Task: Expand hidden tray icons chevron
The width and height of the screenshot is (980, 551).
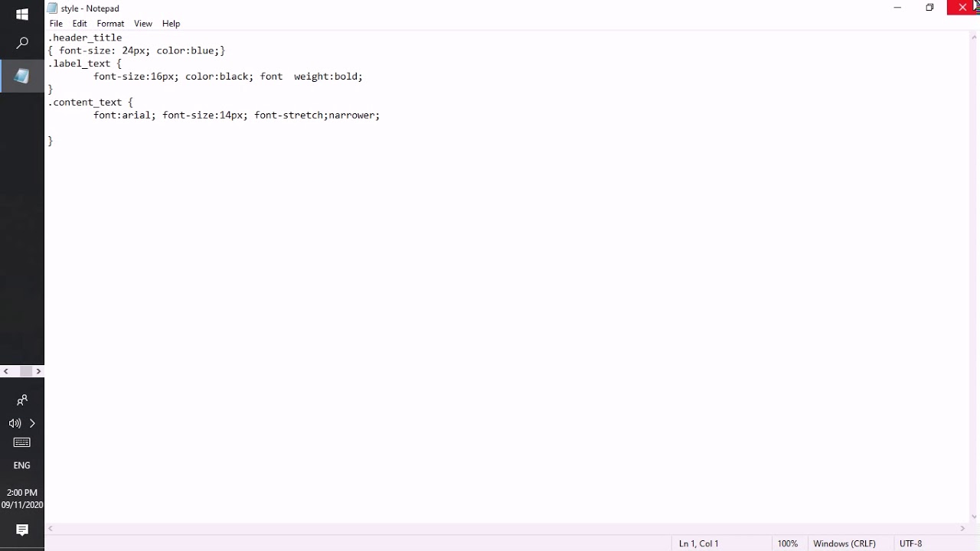Action: tap(32, 423)
